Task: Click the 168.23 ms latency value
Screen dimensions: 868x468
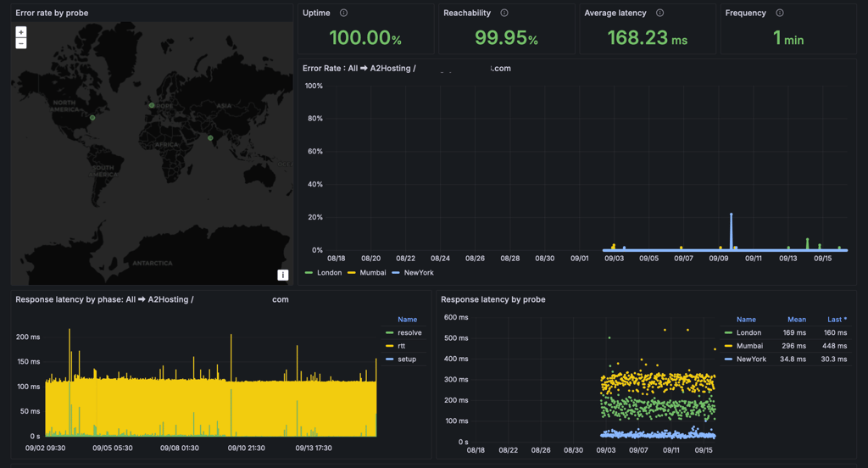Action: pyautogui.click(x=647, y=37)
